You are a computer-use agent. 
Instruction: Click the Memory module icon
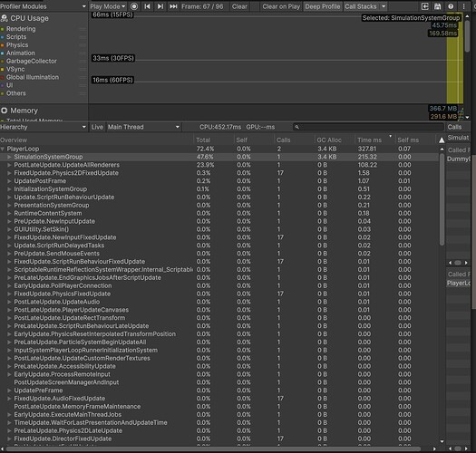point(5,111)
